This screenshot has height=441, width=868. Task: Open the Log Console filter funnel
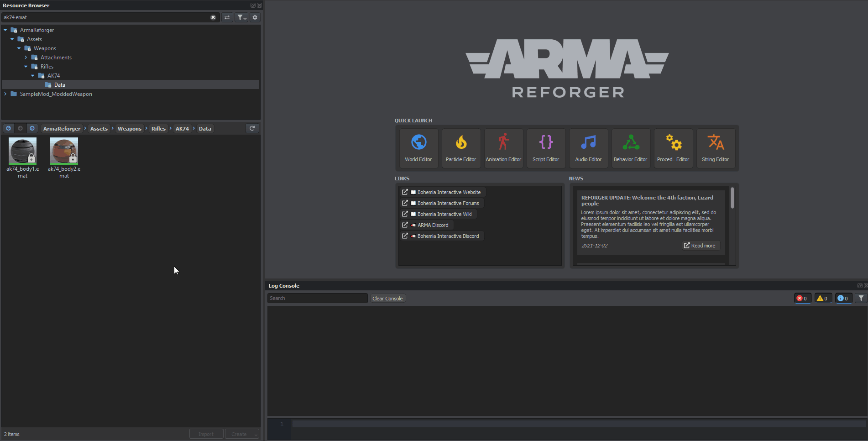(x=861, y=298)
